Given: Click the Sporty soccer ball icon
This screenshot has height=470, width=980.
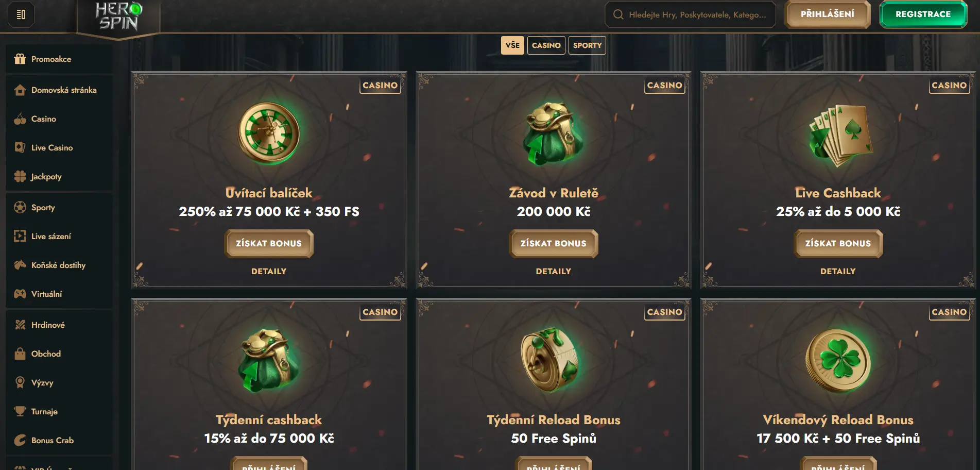Looking at the screenshot, I should 20,207.
